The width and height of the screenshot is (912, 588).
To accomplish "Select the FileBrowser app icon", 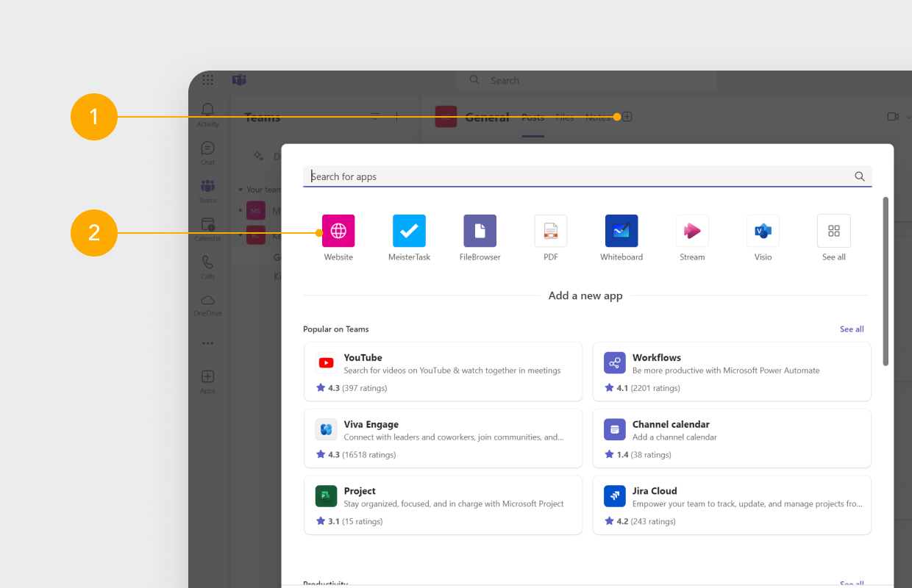I will [x=480, y=230].
